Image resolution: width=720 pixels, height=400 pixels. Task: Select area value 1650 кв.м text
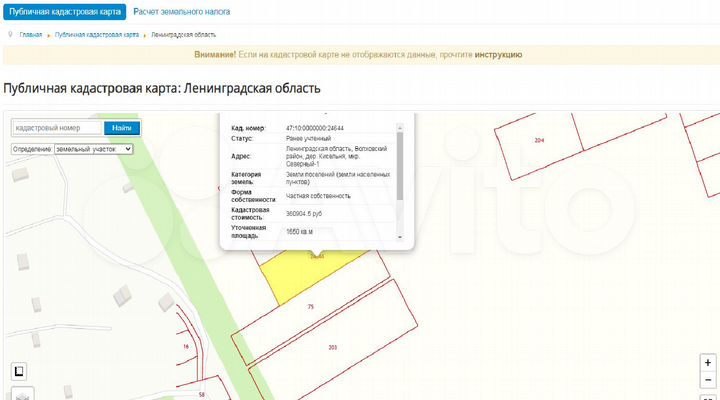coord(299,232)
